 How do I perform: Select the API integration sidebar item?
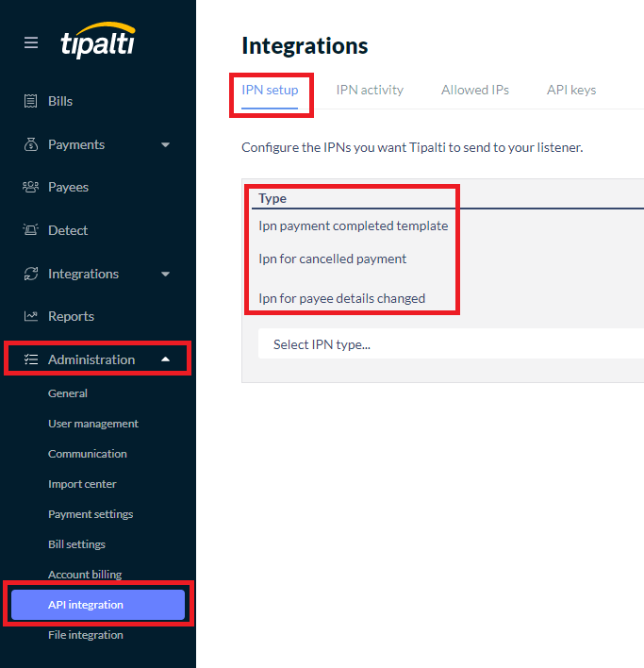[97, 605]
